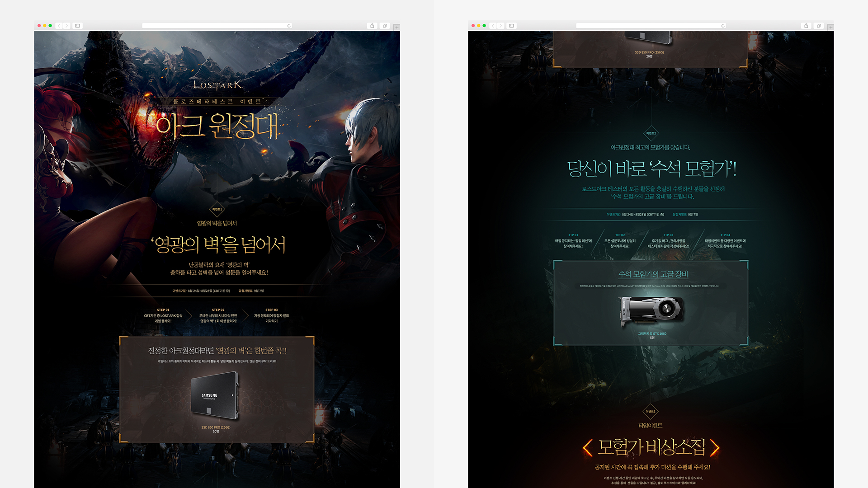Viewport: 868px width, 488px height.
Task: Toggle the sidebar in the right browser window
Action: tap(512, 26)
